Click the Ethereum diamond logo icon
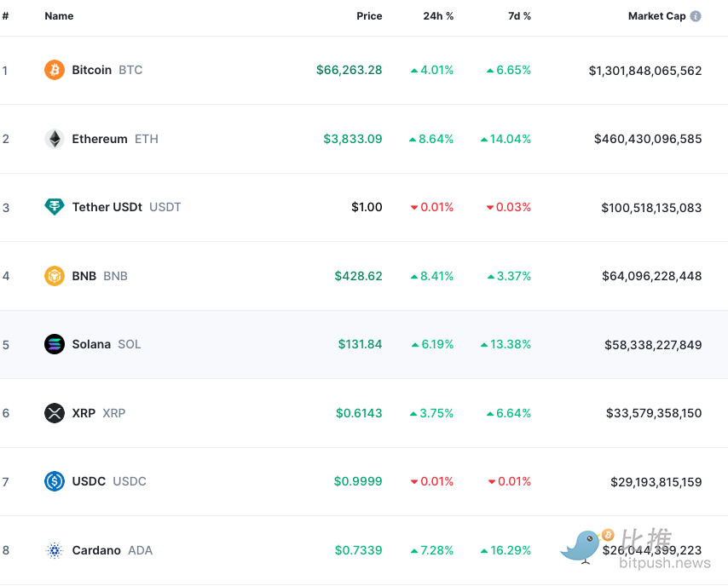This screenshot has height=586, width=728. (55, 139)
